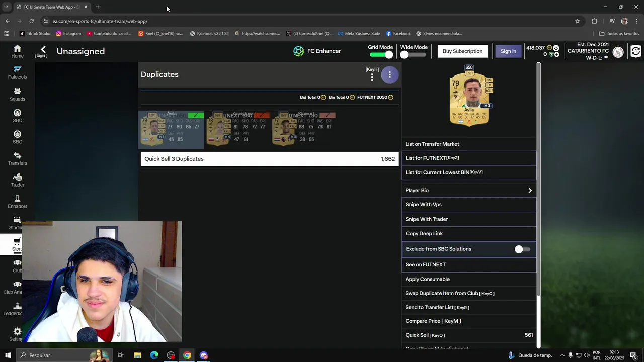Open the Meta Business Suite bookmark
The height and width of the screenshot is (362, 644).
(359, 34)
